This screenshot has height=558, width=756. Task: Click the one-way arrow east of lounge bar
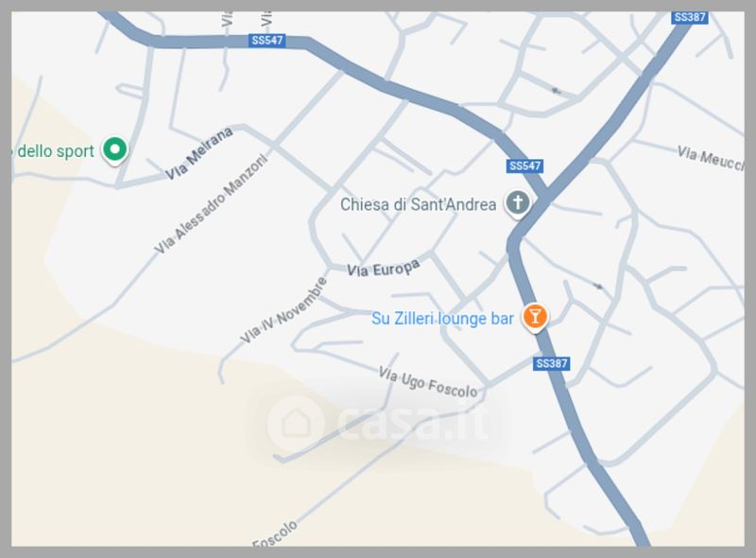click(597, 287)
